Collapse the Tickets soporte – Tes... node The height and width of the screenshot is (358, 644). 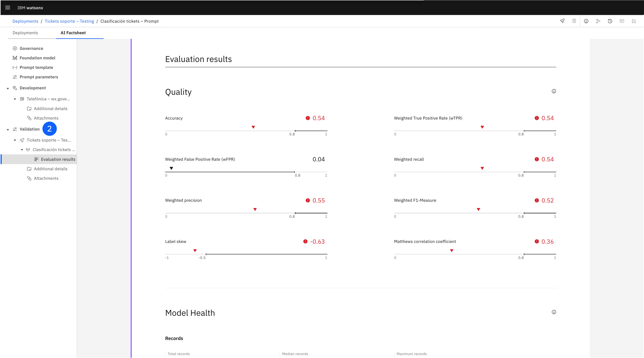tap(15, 140)
